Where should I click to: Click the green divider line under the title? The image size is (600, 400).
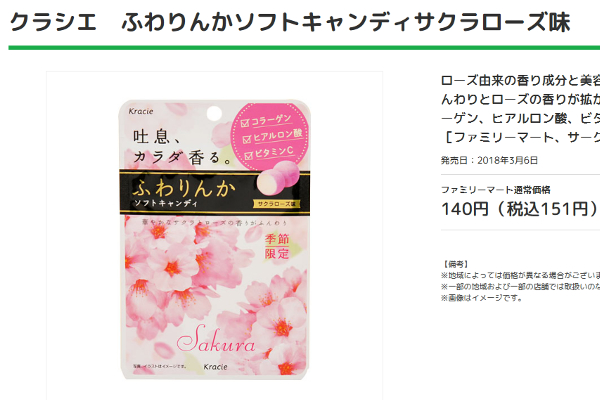coord(304,48)
